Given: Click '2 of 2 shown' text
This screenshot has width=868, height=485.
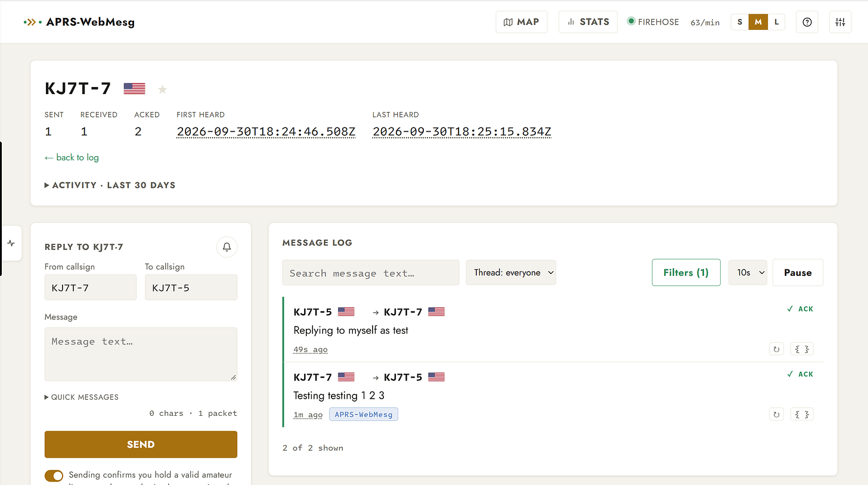Looking at the screenshot, I should (x=313, y=448).
